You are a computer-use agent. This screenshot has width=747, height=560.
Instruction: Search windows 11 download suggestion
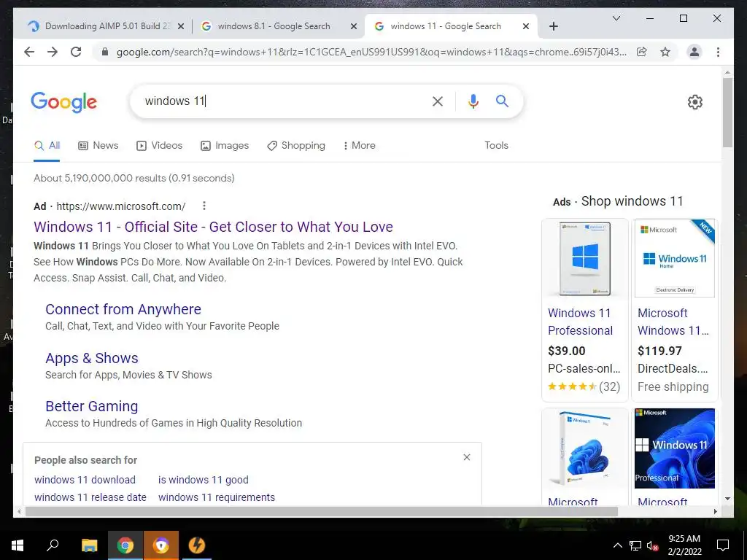point(85,480)
